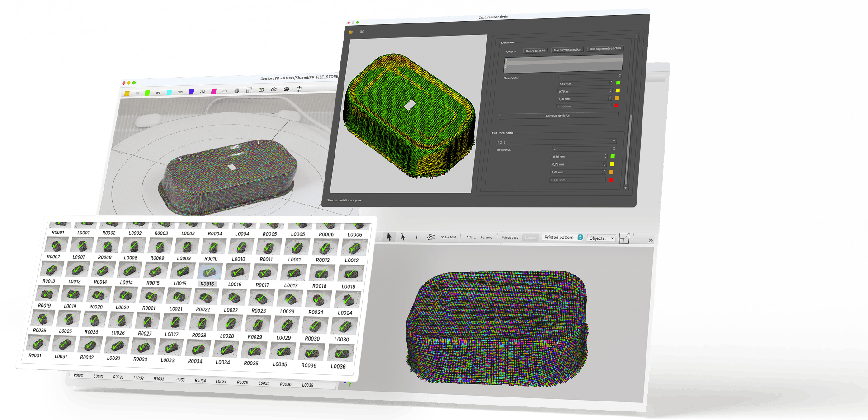The height and width of the screenshot is (420, 868).
Task: Select the point-pick arrow tool in bottom toolbar
Action: pos(403,237)
